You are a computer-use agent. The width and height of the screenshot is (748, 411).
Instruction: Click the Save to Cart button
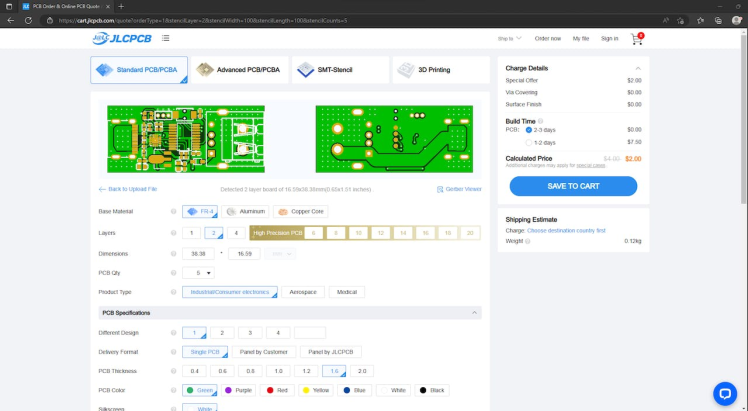(573, 186)
